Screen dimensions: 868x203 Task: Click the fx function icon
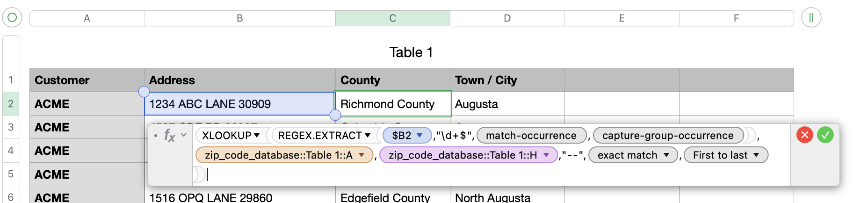(169, 136)
